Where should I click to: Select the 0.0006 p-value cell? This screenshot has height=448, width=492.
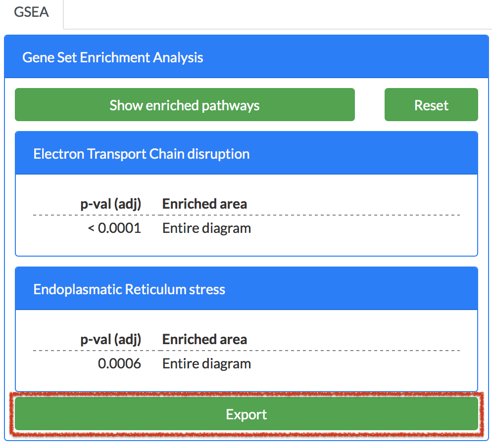(x=119, y=364)
